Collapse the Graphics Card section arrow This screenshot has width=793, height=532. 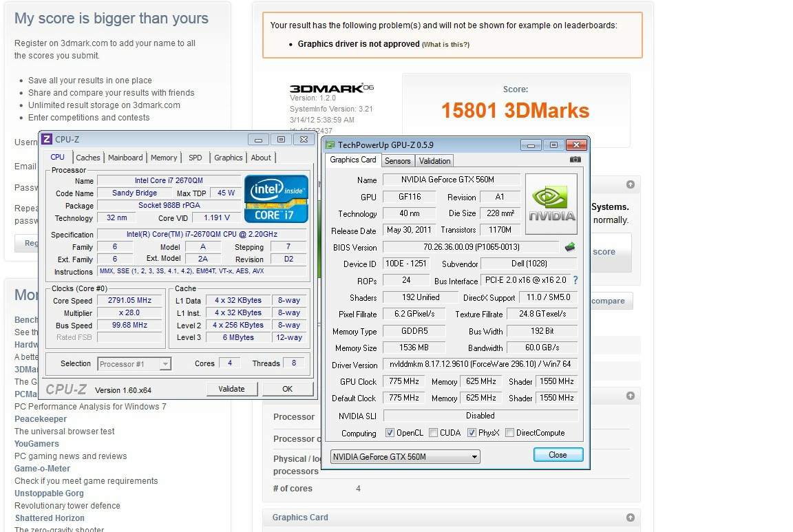point(630,518)
